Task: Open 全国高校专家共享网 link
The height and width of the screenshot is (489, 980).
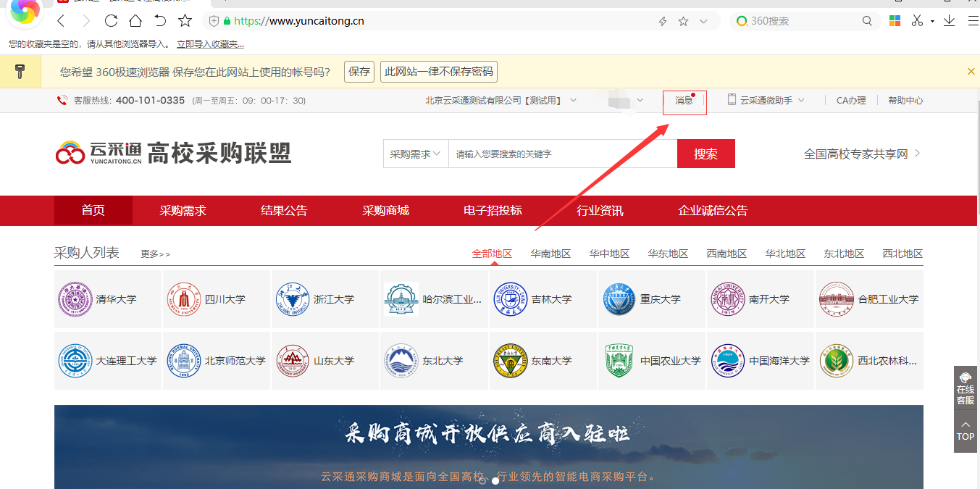Action: point(862,154)
